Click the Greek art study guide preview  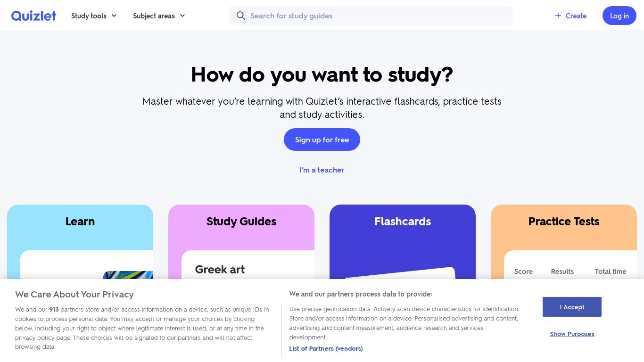pyautogui.click(x=220, y=269)
